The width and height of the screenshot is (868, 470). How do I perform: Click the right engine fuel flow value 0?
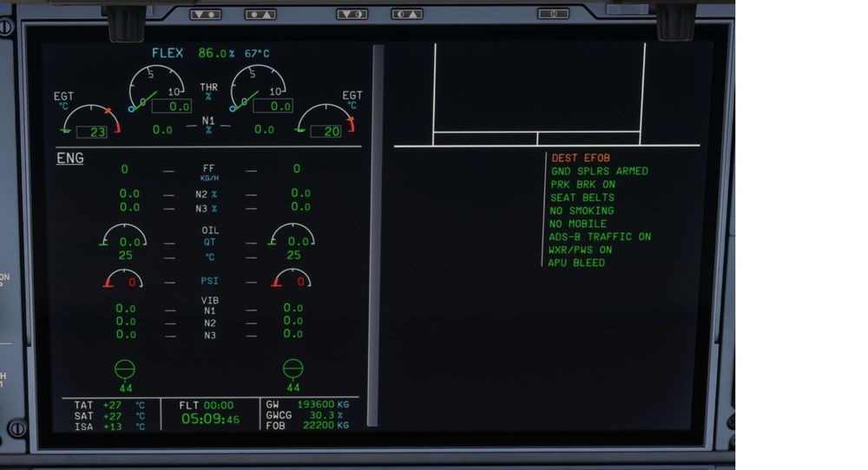[x=297, y=168]
